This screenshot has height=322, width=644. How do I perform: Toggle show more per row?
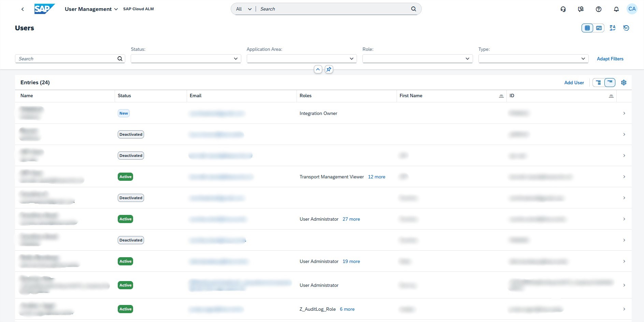pos(598,83)
